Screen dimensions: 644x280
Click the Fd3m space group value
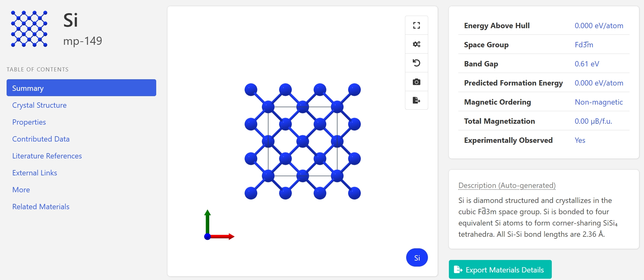(583, 45)
